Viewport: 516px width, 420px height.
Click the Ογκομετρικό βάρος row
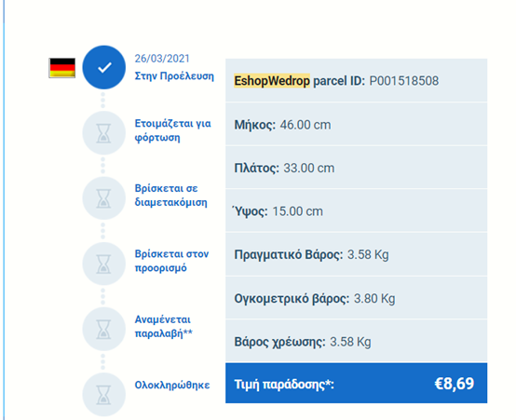tap(357, 298)
